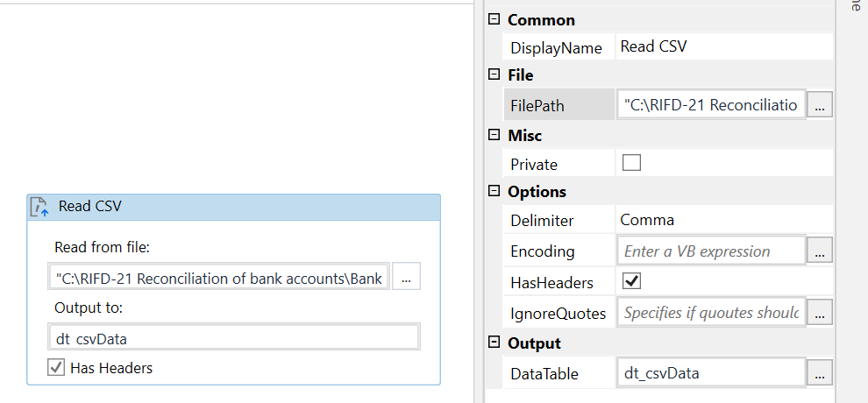Collapse the Common property section
The width and height of the screenshot is (868, 403).
(x=494, y=19)
